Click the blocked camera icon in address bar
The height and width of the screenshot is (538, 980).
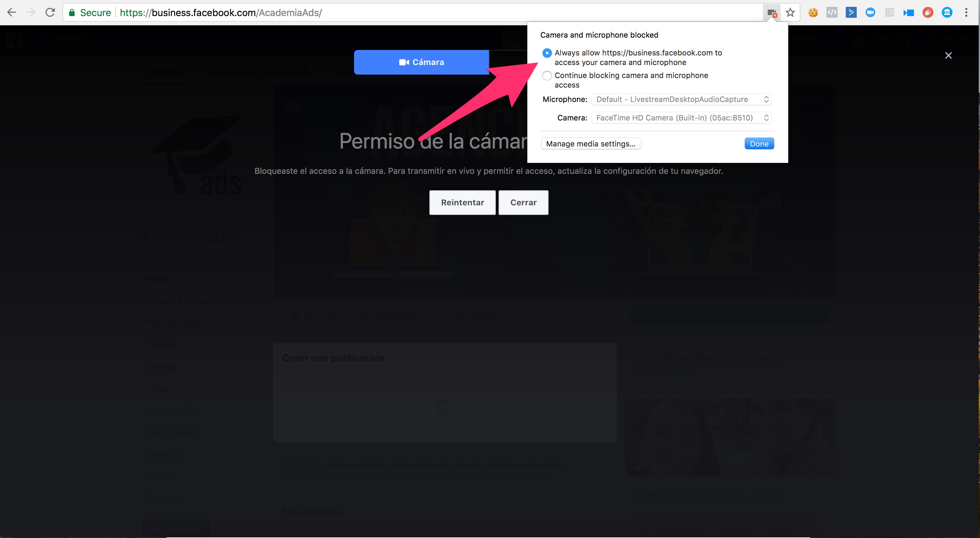coord(771,13)
